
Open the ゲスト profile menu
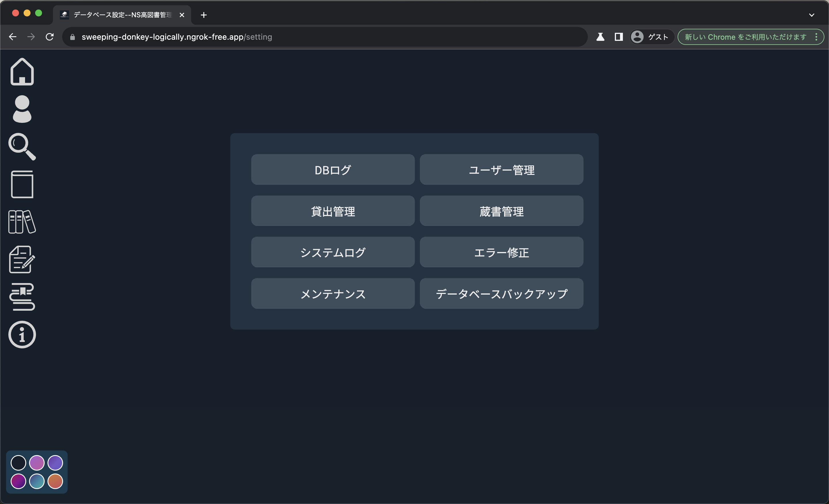click(651, 37)
